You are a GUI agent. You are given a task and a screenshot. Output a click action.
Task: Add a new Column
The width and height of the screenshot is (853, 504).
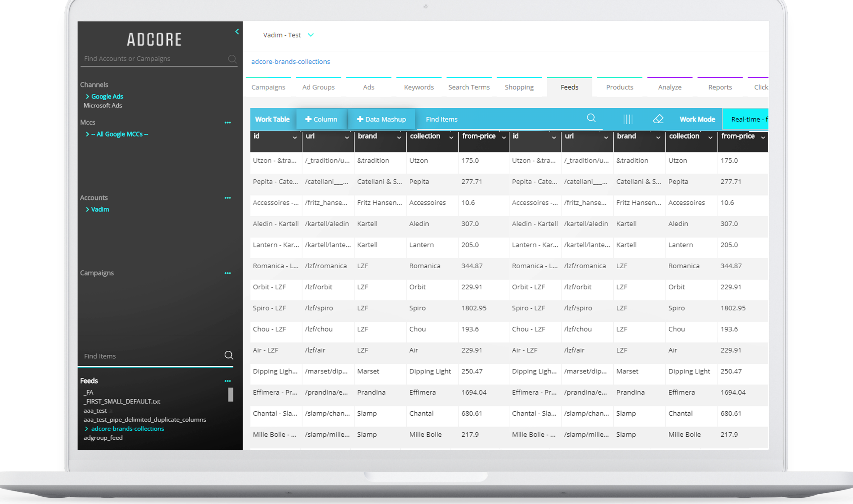(321, 120)
